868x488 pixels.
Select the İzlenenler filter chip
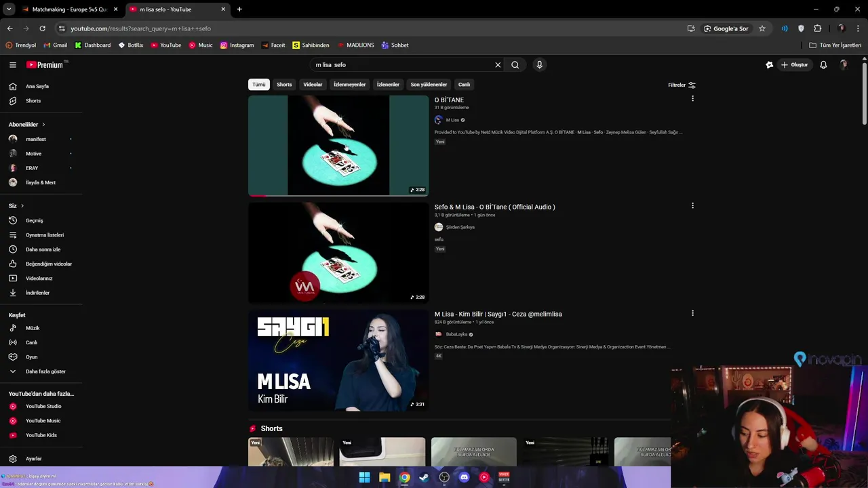[388, 85]
